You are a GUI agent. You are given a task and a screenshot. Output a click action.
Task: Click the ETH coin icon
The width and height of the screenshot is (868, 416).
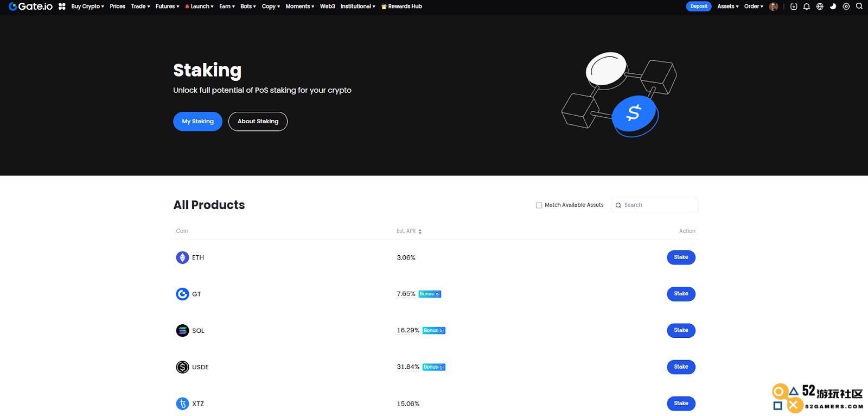coord(182,257)
